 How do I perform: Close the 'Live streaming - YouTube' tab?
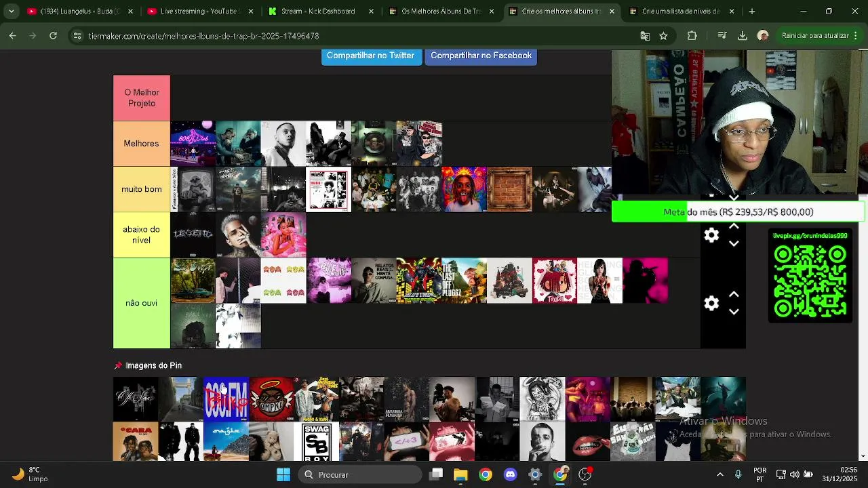(251, 12)
